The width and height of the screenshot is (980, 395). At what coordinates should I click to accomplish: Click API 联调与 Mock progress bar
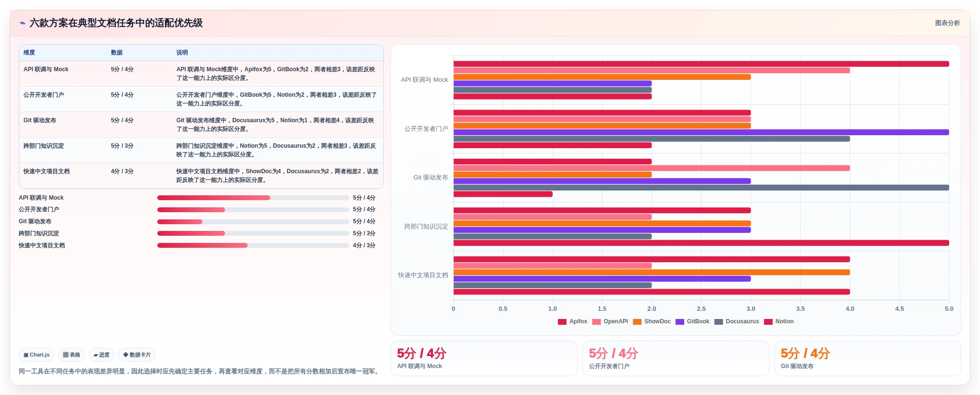click(x=253, y=198)
